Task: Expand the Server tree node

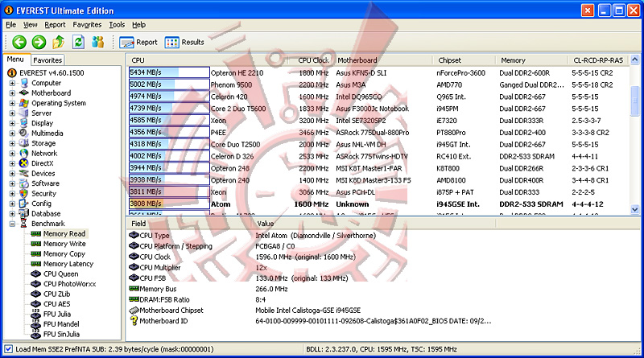Action: point(12,113)
